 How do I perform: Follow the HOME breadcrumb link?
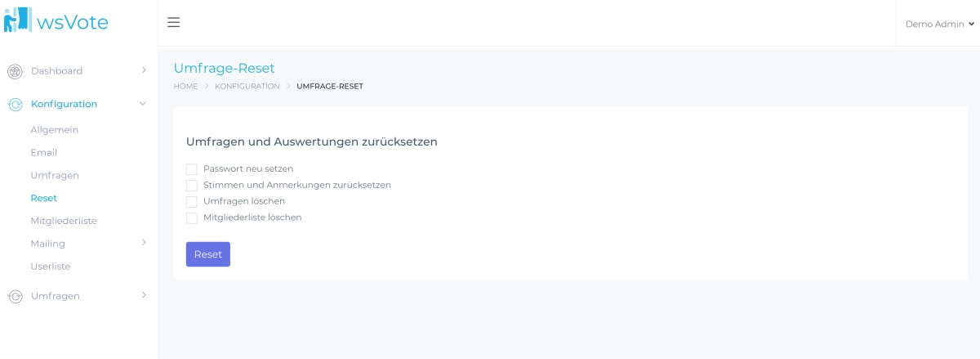185,86
